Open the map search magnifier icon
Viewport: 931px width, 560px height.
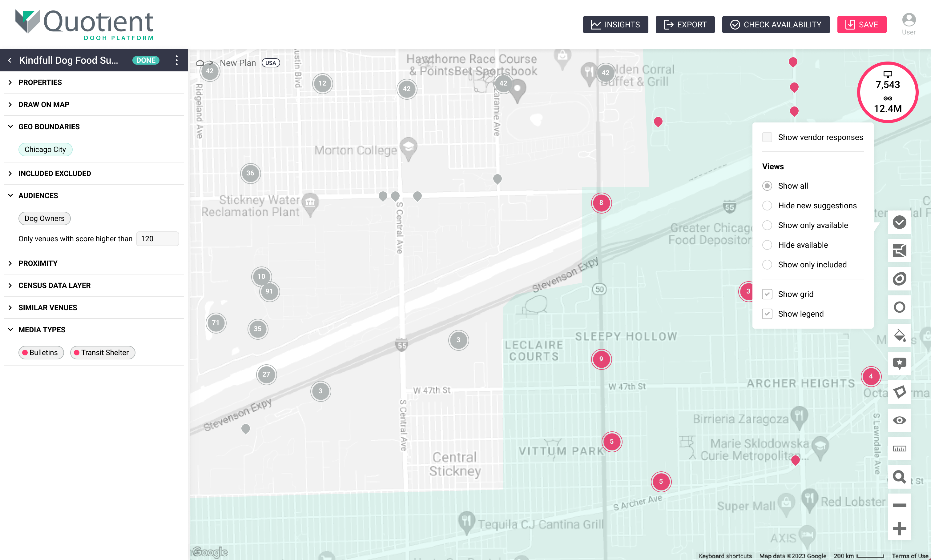pos(899,477)
